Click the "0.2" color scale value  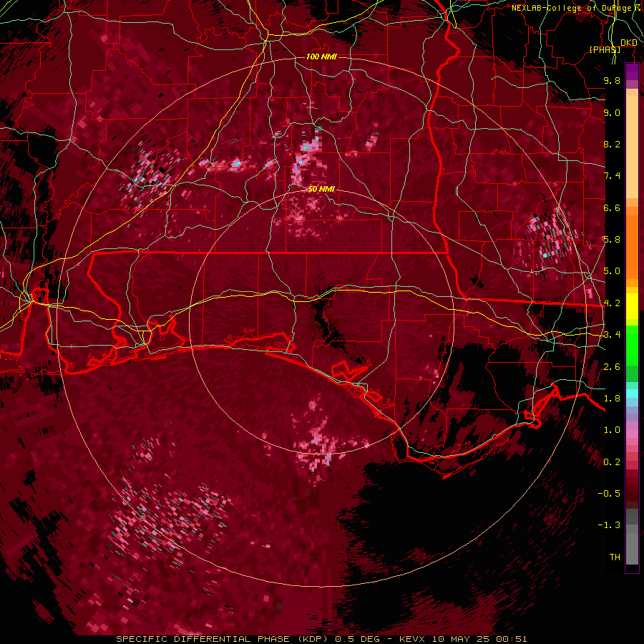click(x=612, y=462)
